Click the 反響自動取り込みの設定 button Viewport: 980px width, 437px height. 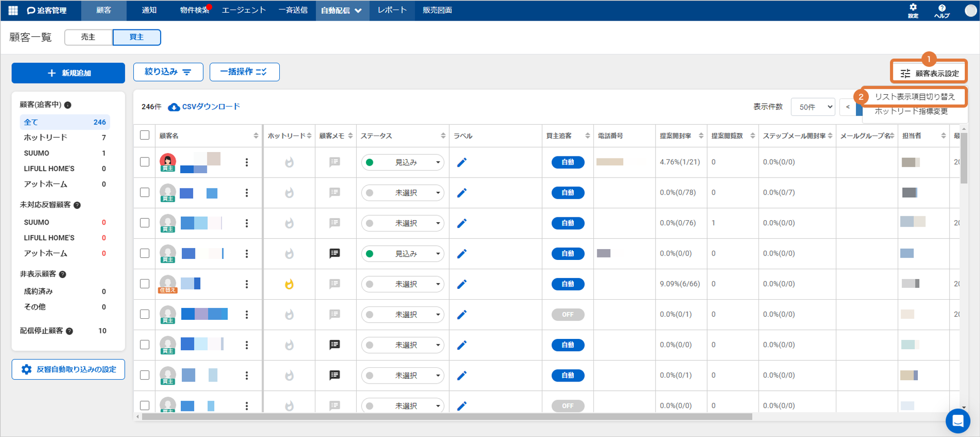tap(68, 369)
